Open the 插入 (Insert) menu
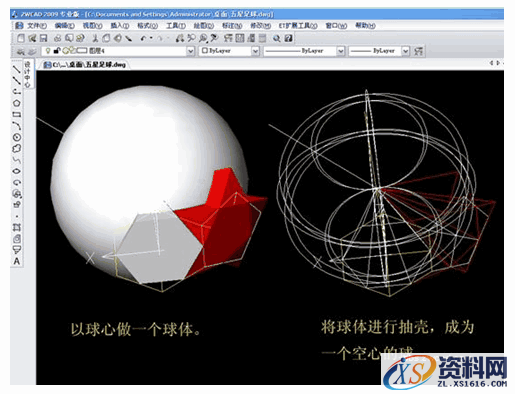The image size is (515, 394). [120, 26]
